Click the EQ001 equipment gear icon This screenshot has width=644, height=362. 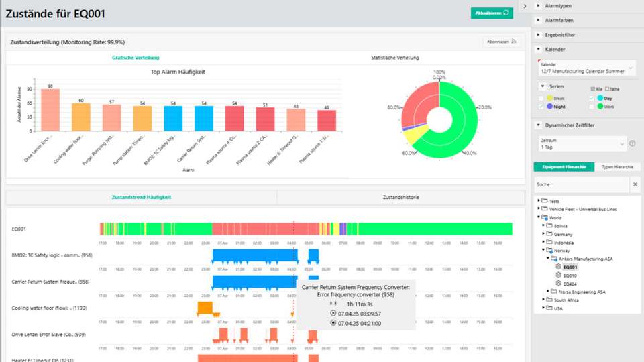pyautogui.click(x=558, y=267)
